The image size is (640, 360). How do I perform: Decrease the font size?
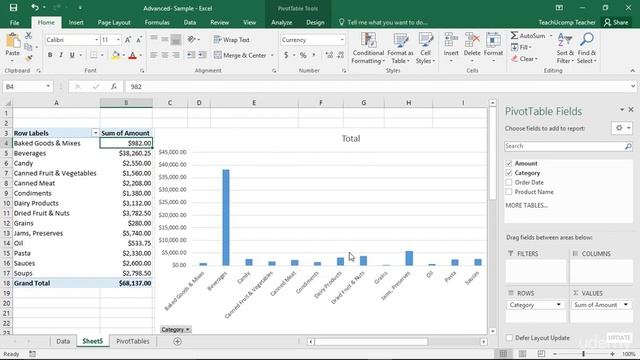pos(139,40)
